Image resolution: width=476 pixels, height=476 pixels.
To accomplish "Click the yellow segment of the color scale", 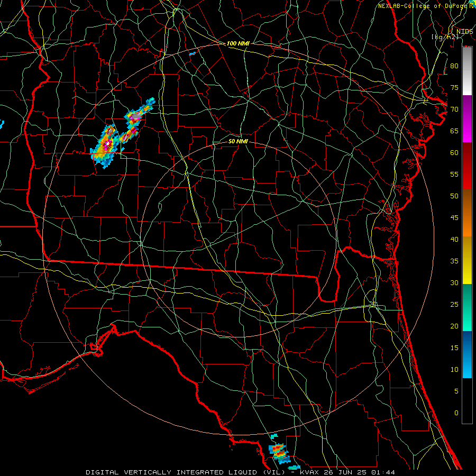I will tap(467, 260).
